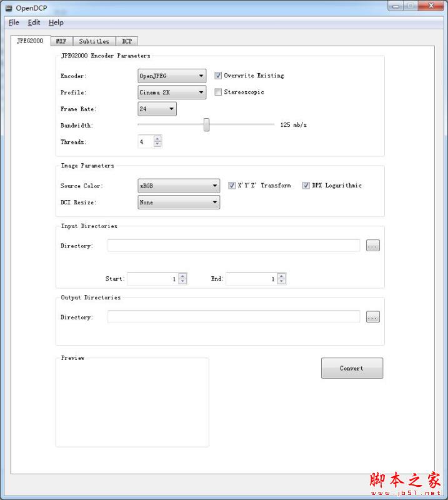The image size is (448, 500).
Task: Expand the Profile dropdown set to Cinema 2K
Action: point(172,92)
